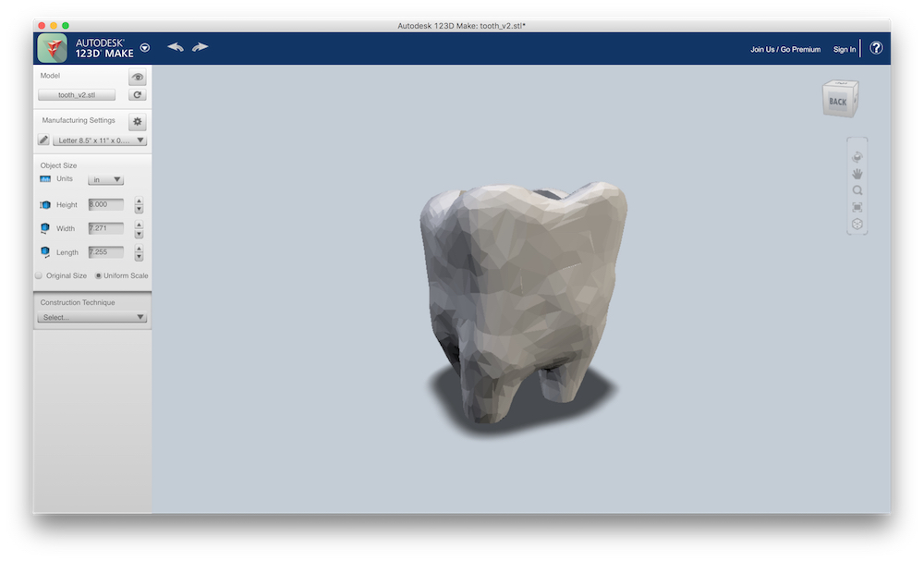The width and height of the screenshot is (924, 561).
Task: Click the Model section label
Action: click(x=50, y=76)
